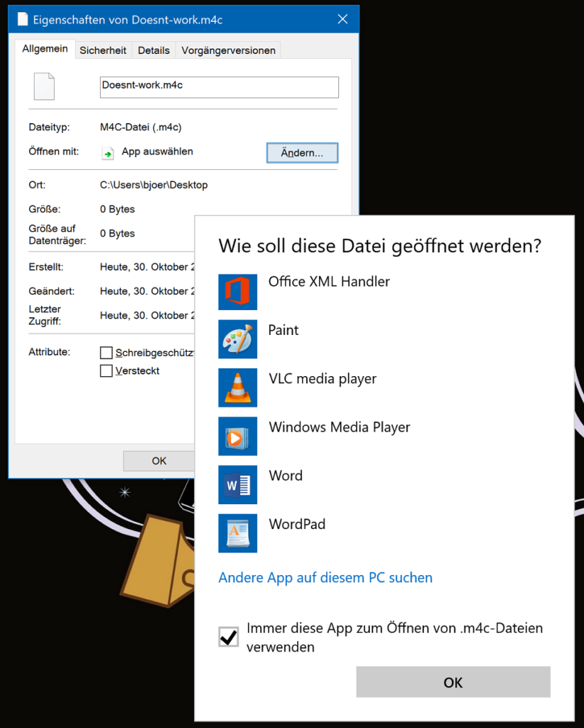Click the Geändert date value

pos(147,291)
